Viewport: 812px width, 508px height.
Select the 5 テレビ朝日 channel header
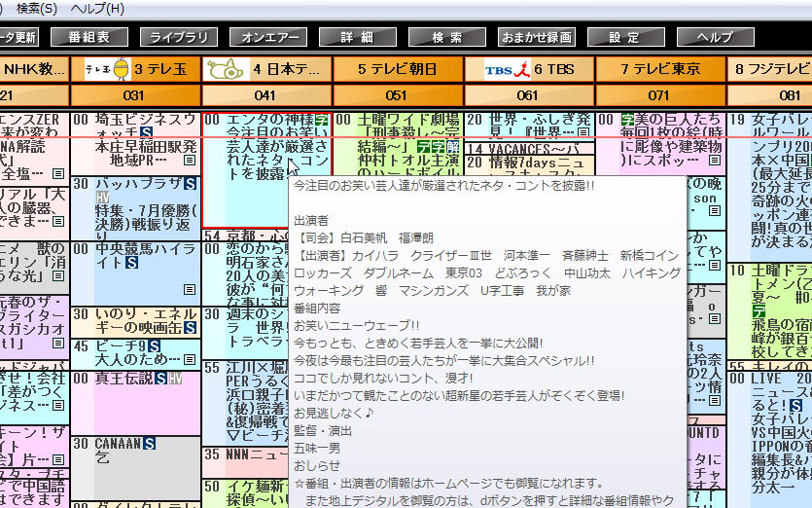(x=398, y=69)
